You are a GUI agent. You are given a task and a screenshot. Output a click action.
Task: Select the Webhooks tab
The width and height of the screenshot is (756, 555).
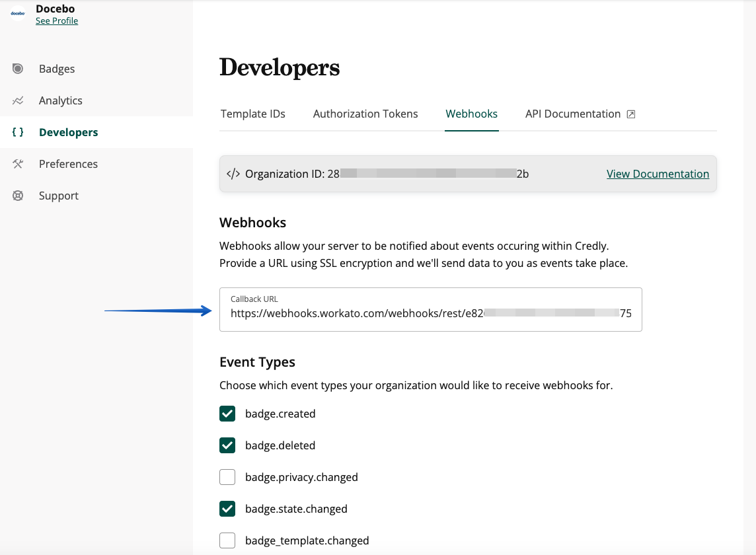click(472, 114)
